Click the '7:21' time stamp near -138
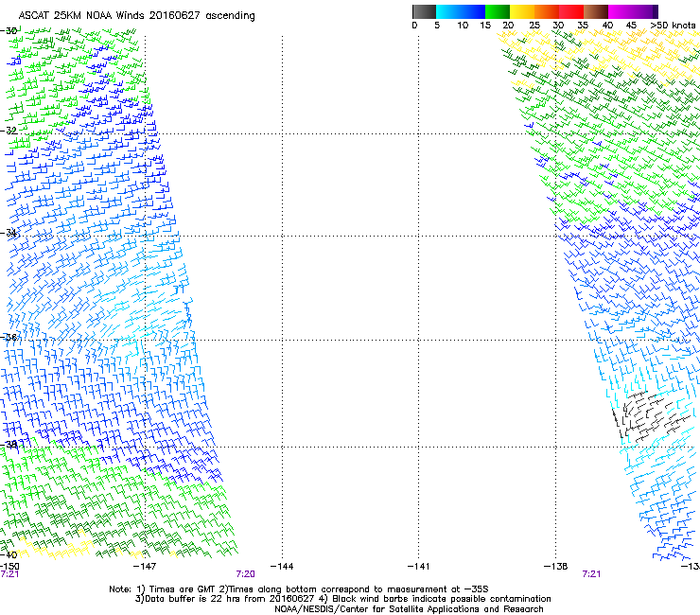 pyautogui.click(x=591, y=574)
